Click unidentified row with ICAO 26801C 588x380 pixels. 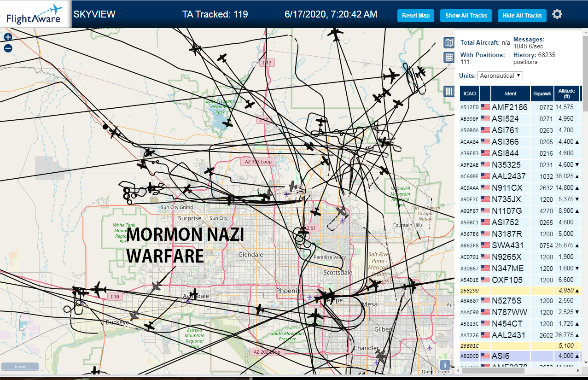(x=520, y=346)
